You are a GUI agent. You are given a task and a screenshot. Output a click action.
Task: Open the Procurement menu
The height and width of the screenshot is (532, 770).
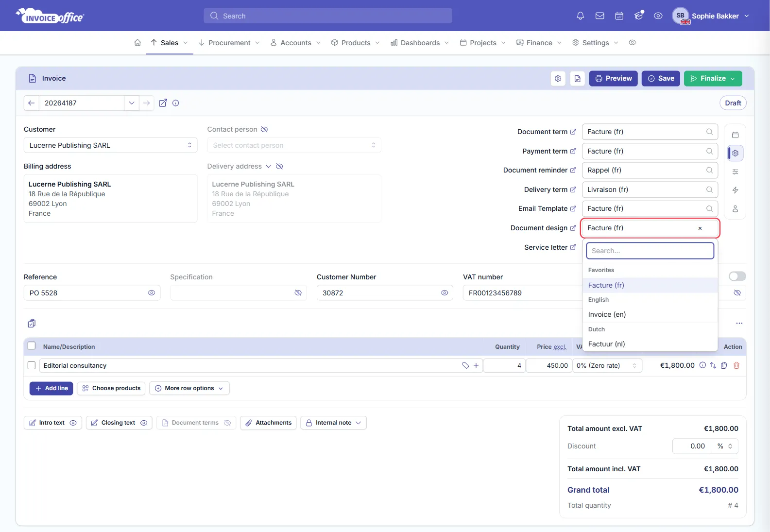[229, 43]
